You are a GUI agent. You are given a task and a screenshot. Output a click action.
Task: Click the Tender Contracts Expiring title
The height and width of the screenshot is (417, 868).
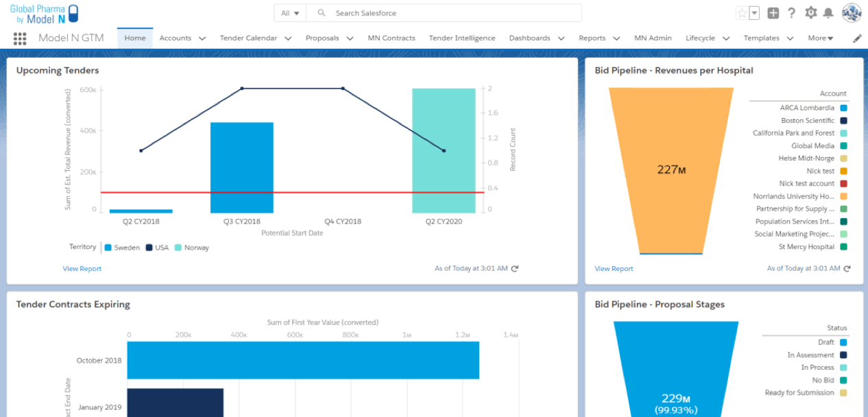73,305
